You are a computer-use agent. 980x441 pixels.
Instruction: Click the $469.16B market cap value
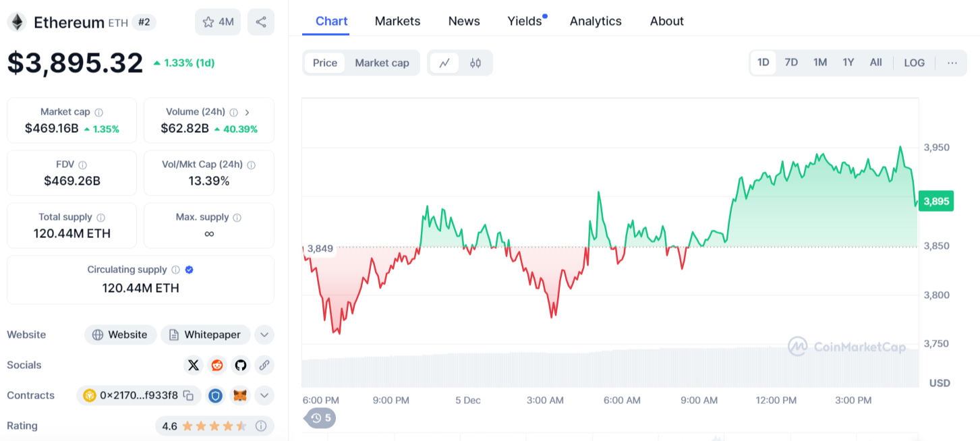coord(52,129)
